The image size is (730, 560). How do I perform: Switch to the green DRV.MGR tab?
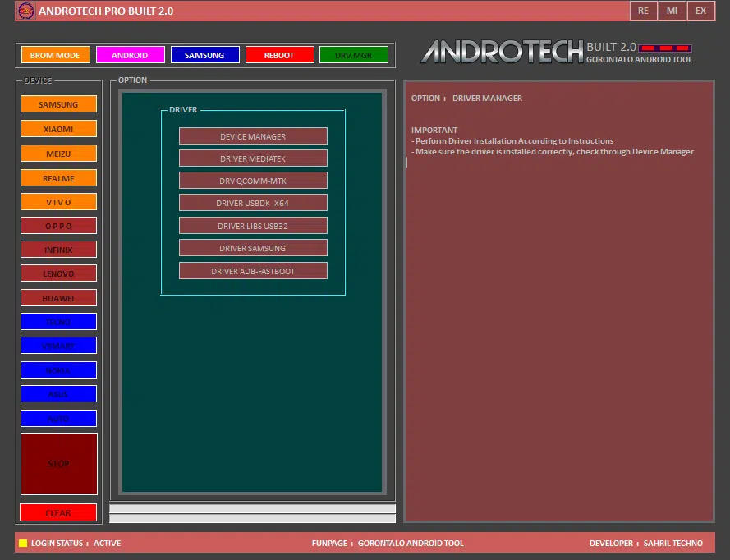[354, 55]
